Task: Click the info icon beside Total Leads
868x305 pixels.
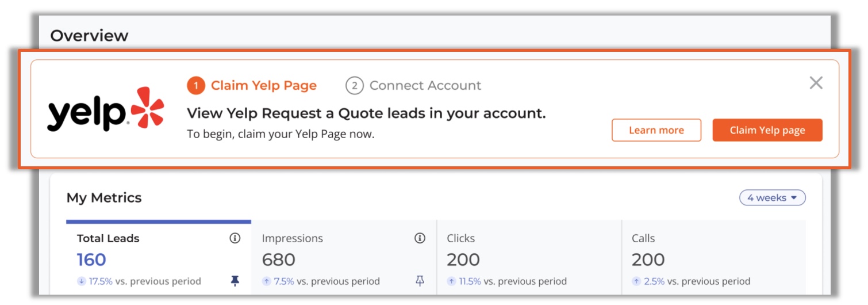Action: [x=235, y=238]
